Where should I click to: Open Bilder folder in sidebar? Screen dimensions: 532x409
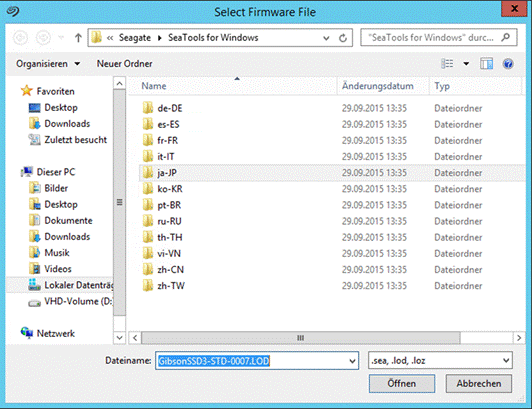(49, 188)
